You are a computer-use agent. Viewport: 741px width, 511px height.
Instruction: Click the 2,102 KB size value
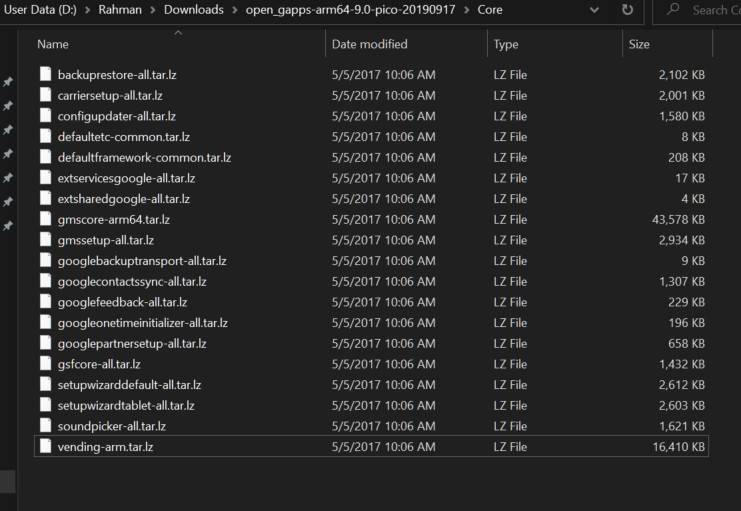pyautogui.click(x=682, y=75)
